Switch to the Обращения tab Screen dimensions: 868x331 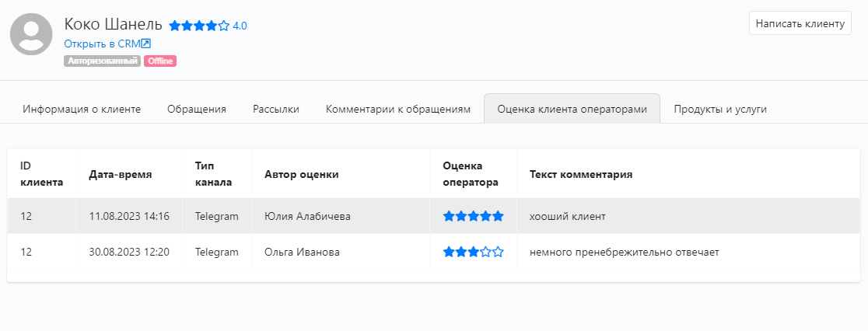click(197, 109)
